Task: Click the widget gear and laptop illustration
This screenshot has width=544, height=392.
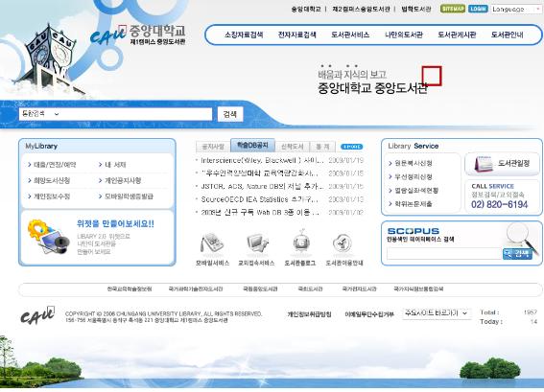Action: coord(48,237)
